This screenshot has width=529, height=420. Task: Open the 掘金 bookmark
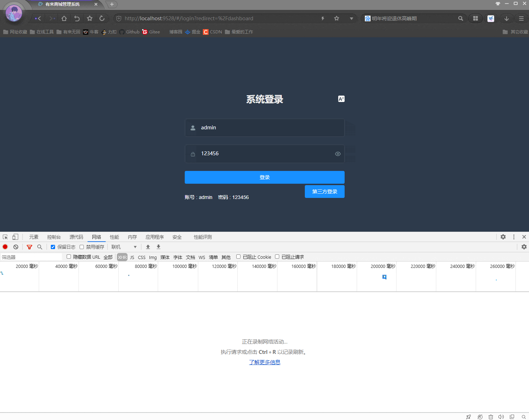click(193, 32)
